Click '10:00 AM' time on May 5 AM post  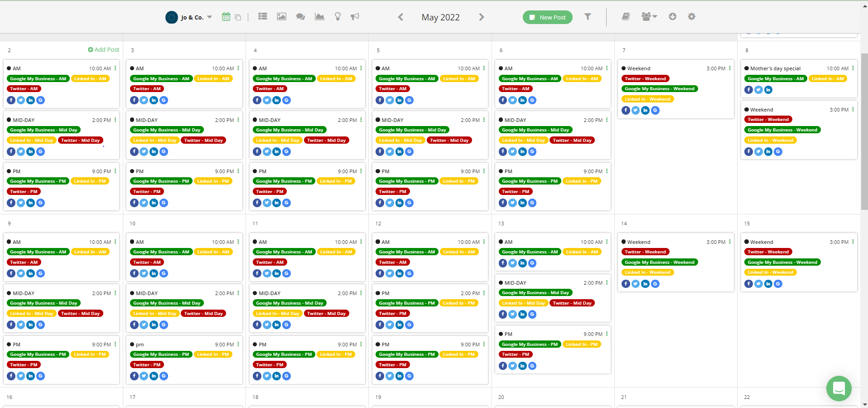pos(469,68)
